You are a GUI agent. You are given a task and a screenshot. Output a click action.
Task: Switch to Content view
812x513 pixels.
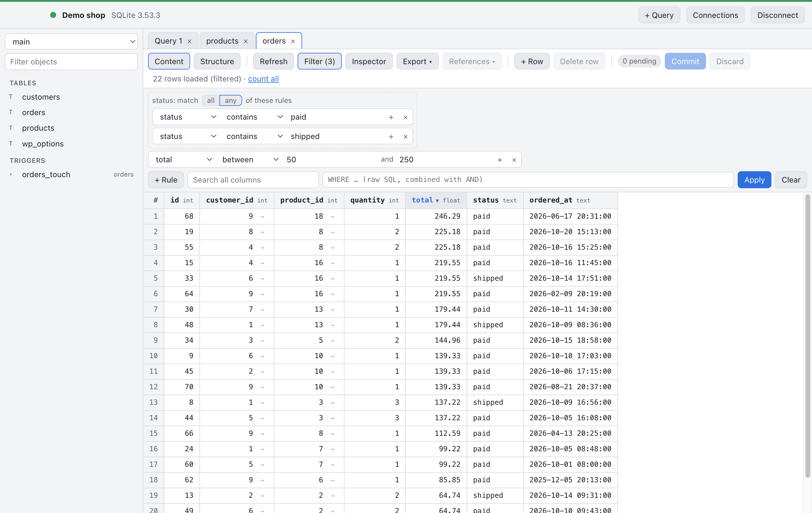(169, 61)
